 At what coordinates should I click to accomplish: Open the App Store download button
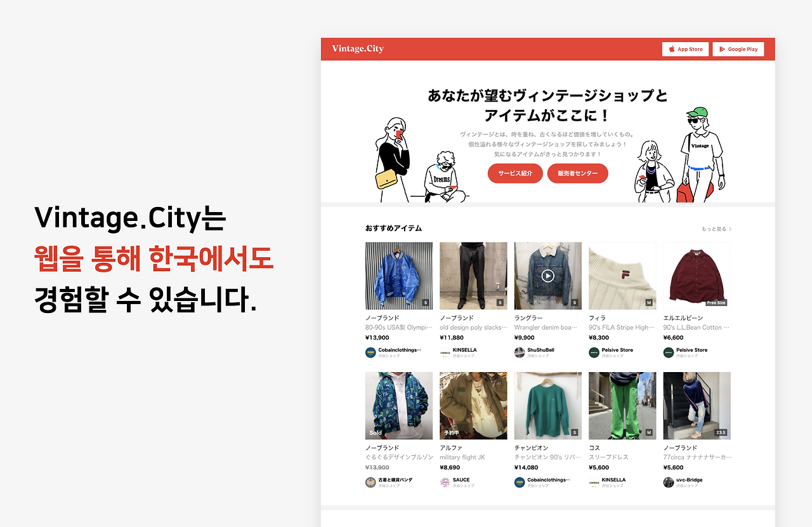(685, 49)
